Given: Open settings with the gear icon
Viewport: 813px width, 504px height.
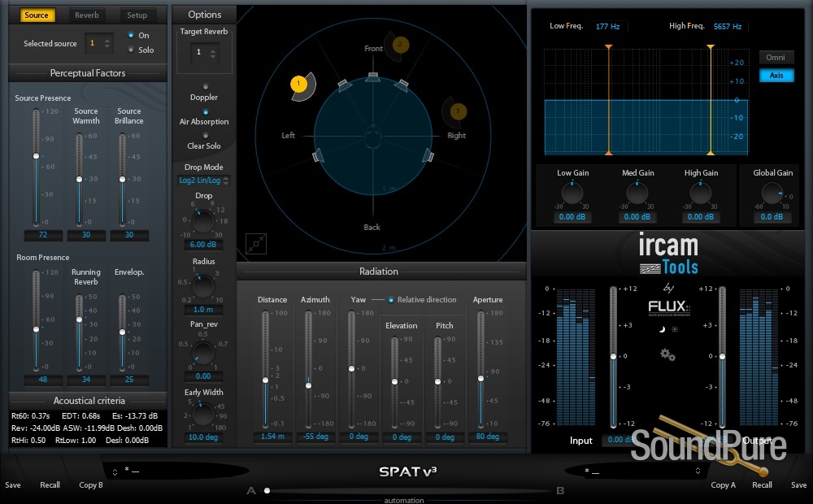Looking at the screenshot, I should click(x=667, y=355).
